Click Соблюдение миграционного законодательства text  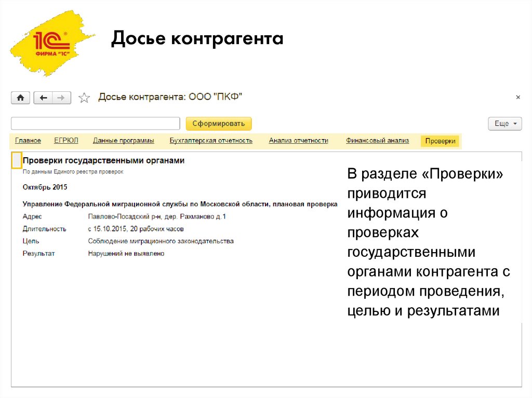(x=161, y=241)
